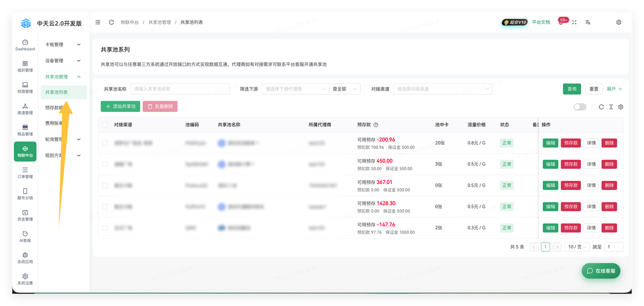Open 在线客服 chat button
The height and width of the screenshot is (306, 644).
[601, 271]
